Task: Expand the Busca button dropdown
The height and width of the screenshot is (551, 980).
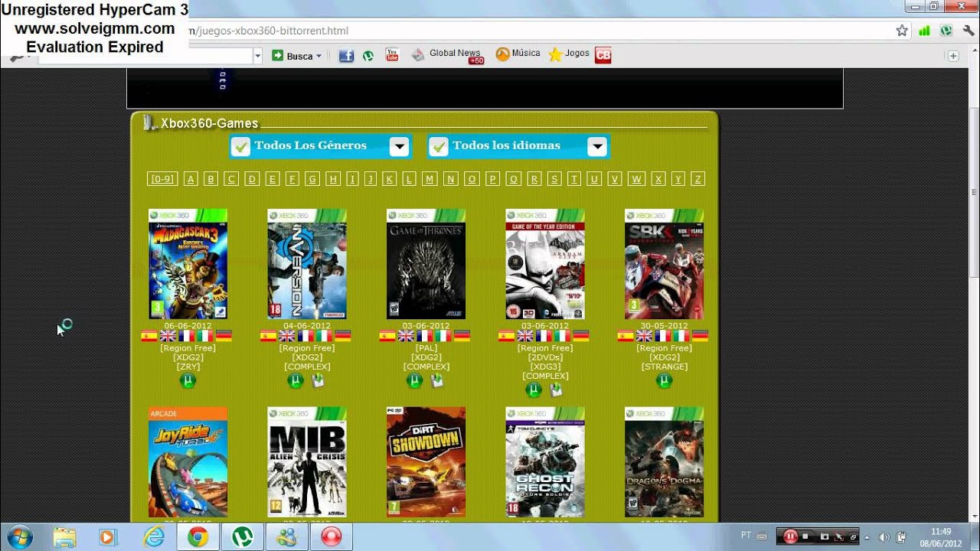Action: click(318, 56)
